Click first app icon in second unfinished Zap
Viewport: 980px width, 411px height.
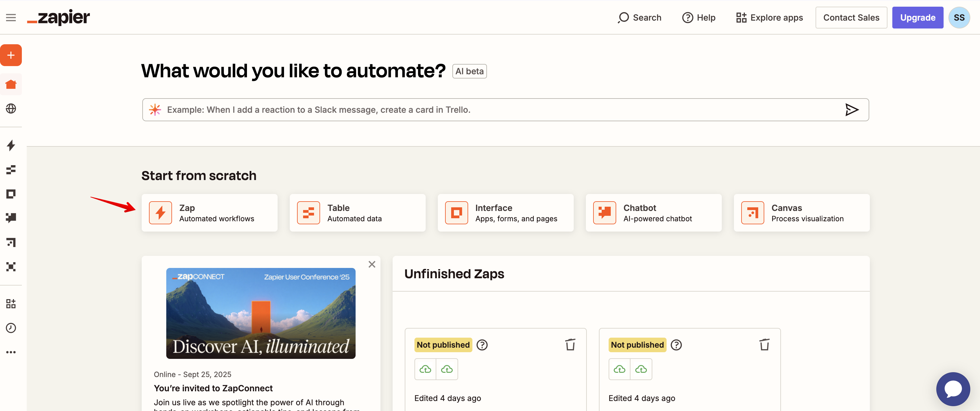619,369
